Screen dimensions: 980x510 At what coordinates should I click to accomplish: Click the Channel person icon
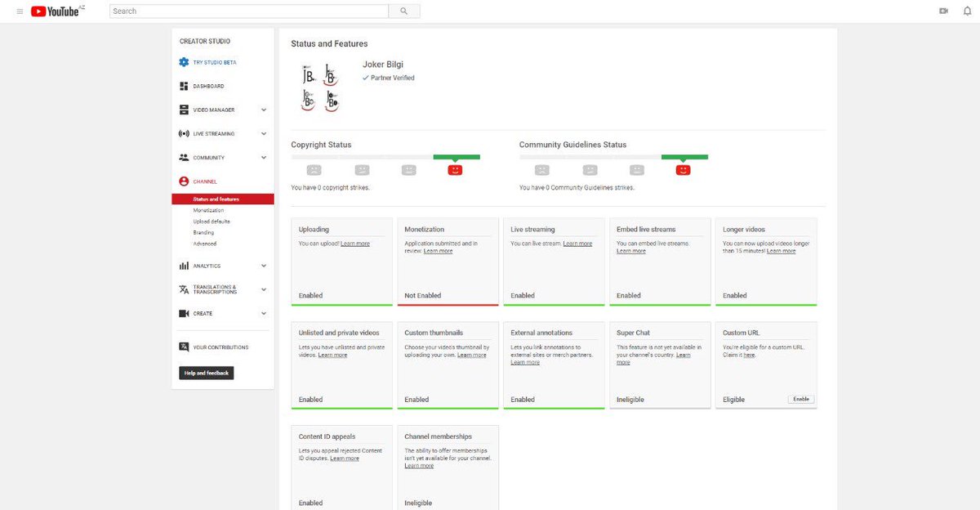184,181
